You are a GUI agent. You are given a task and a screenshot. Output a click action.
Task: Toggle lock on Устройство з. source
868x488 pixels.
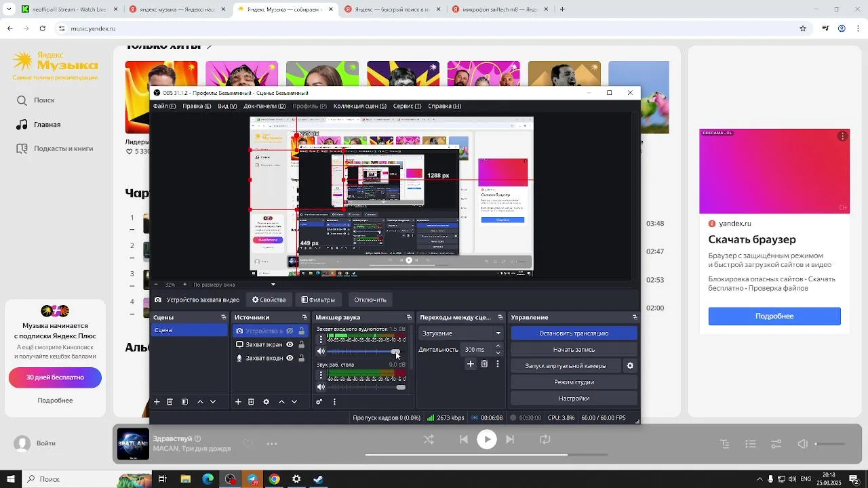pos(302,331)
